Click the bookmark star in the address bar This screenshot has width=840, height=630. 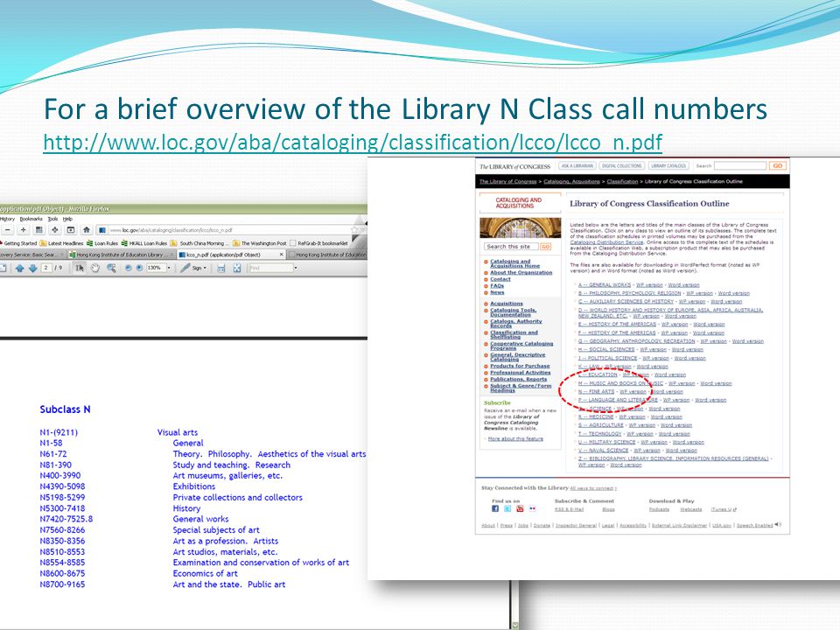point(354,230)
